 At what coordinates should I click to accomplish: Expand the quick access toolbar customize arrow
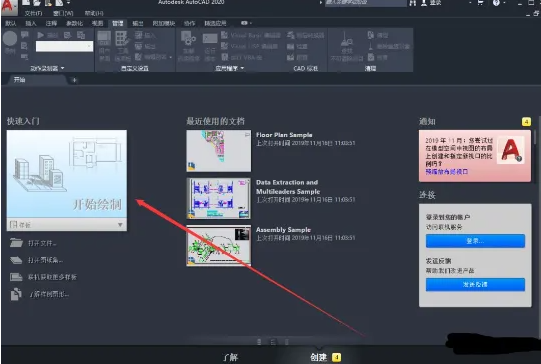click(x=69, y=3)
